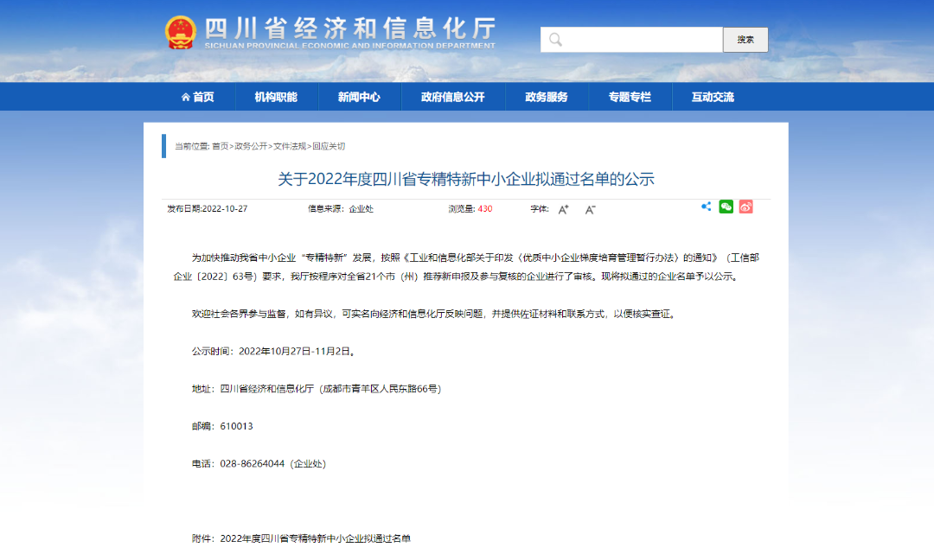Navigate to 互动交流 section
The width and height of the screenshot is (934, 560).
pyautogui.click(x=713, y=97)
